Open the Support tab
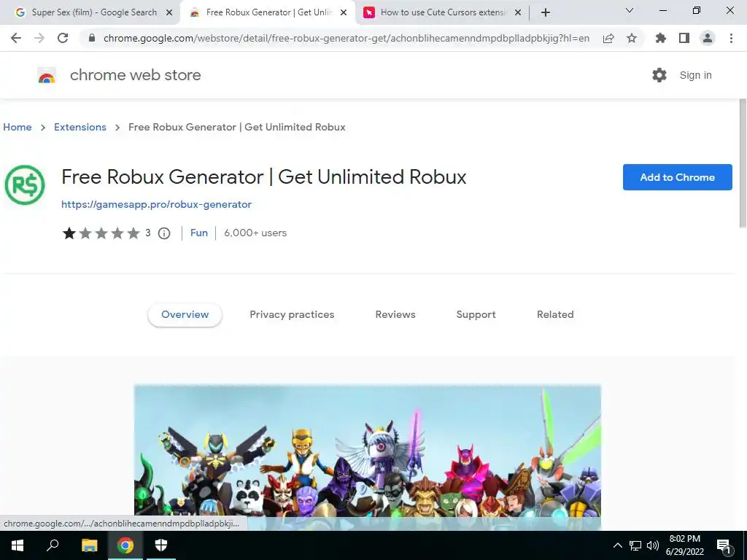The image size is (747, 560). click(476, 314)
